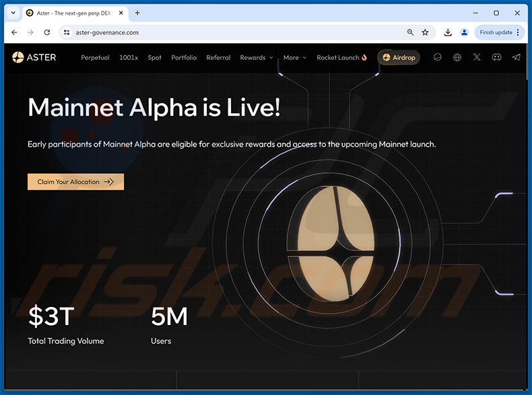The image size is (532, 395).
Task: Click the '$3T' trading volume figure
Action: pos(51,316)
